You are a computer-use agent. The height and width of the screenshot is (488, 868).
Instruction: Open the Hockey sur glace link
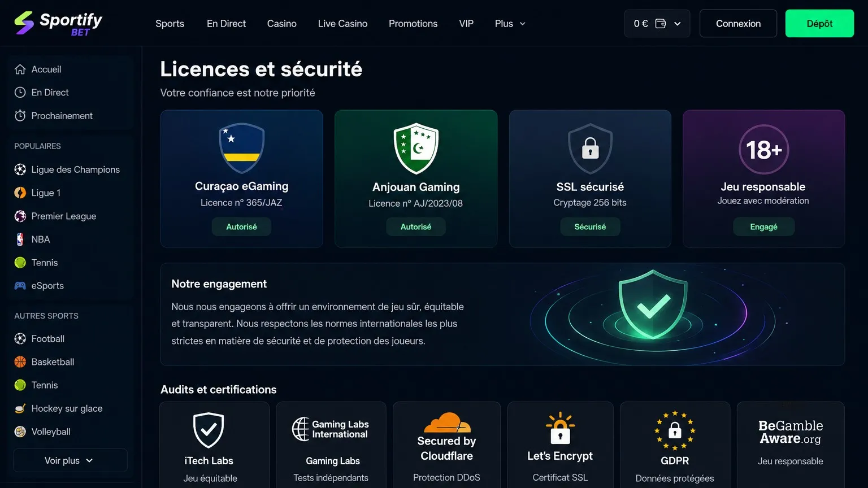click(x=67, y=408)
